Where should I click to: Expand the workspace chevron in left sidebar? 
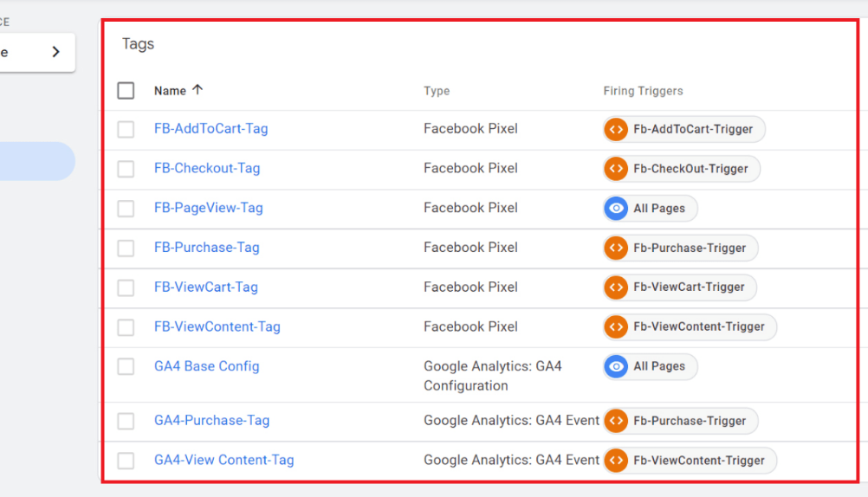(56, 52)
